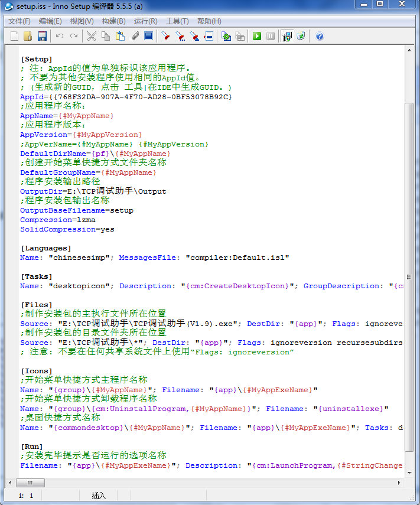This screenshot has height=505, width=420.
Task: Click the "chinesesimp" language name line
Action: point(155,258)
